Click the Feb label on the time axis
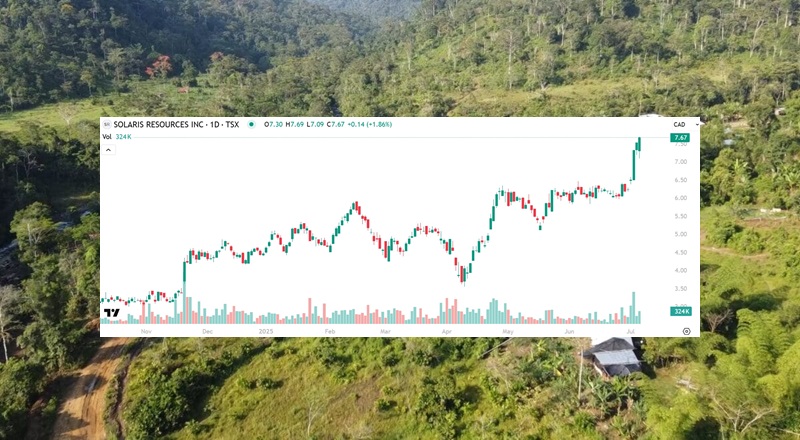Image resolution: width=800 pixels, height=440 pixels. point(330,331)
